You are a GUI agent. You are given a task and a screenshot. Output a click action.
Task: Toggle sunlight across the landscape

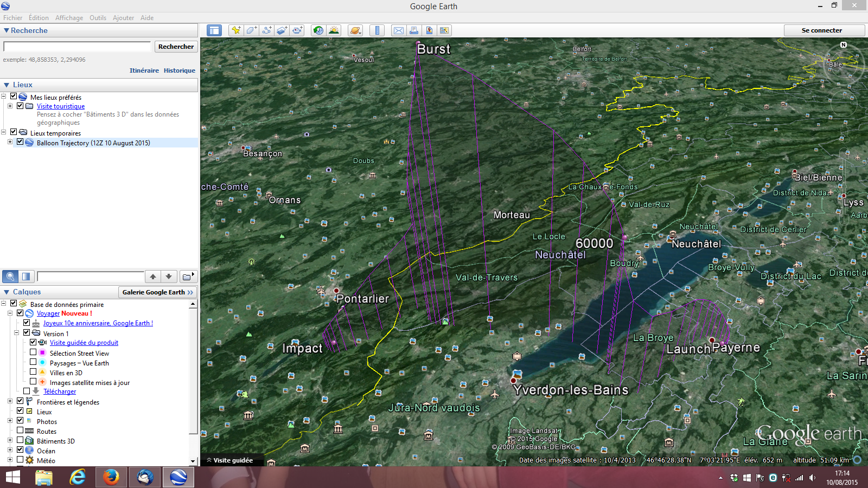[x=334, y=30]
